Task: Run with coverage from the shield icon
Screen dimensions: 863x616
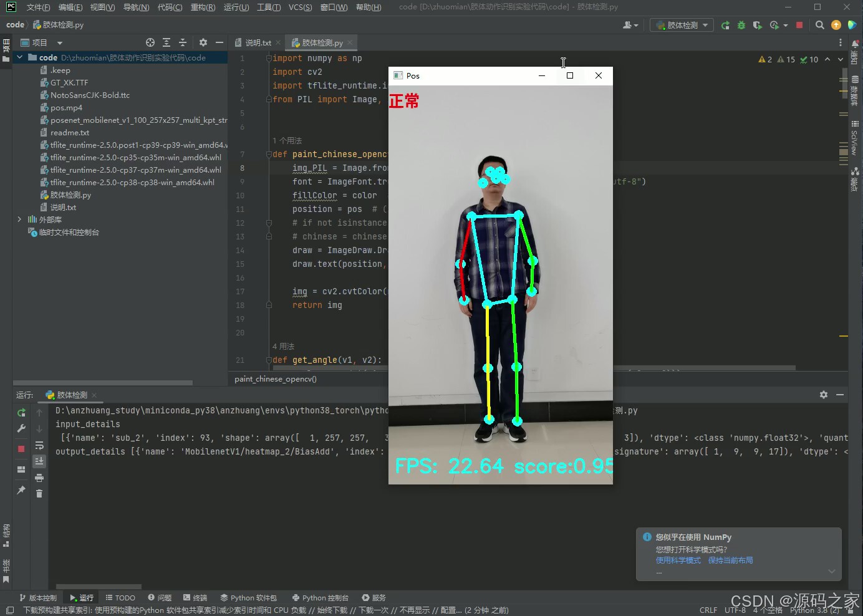Action: coord(758,25)
